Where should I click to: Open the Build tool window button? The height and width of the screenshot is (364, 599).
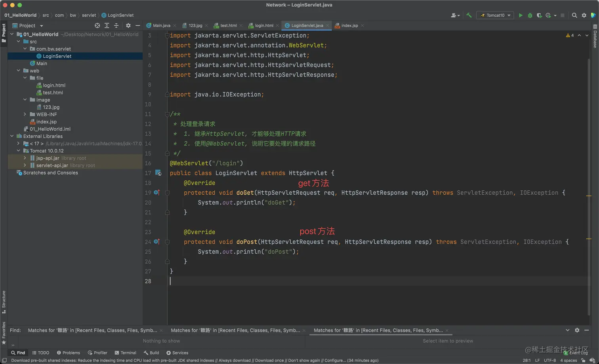[151, 353]
